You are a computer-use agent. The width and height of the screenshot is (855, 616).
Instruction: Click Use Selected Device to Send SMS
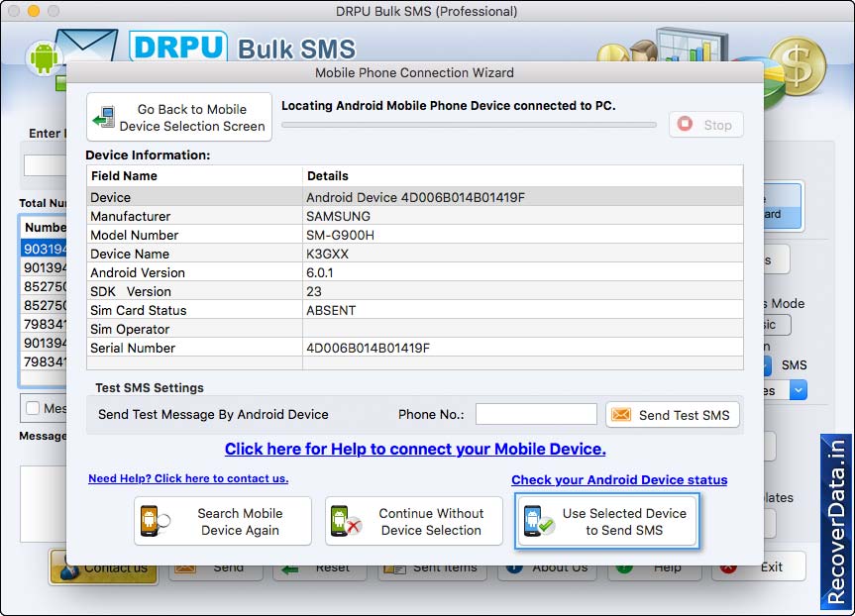[x=607, y=521]
